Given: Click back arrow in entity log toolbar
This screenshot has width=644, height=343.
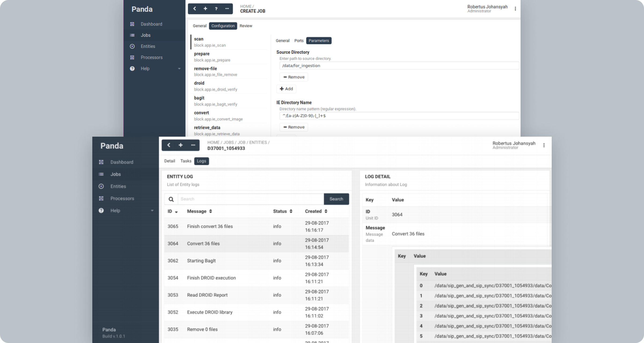Looking at the screenshot, I should (169, 145).
